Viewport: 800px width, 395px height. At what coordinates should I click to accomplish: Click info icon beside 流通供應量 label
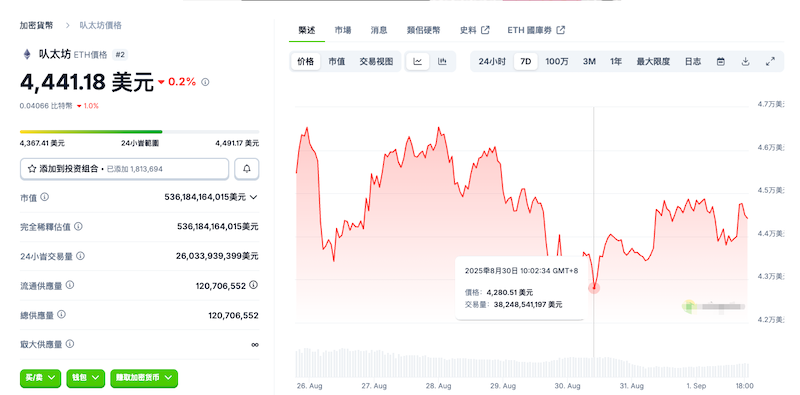point(70,285)
